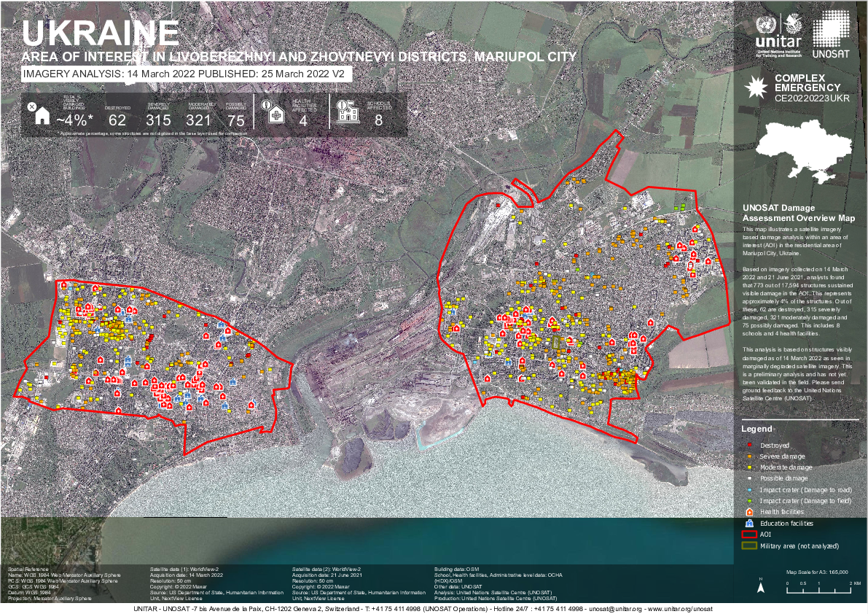Click the Education facilities legend icon
This screenshot has width=868, height=614.
(749, 524)
